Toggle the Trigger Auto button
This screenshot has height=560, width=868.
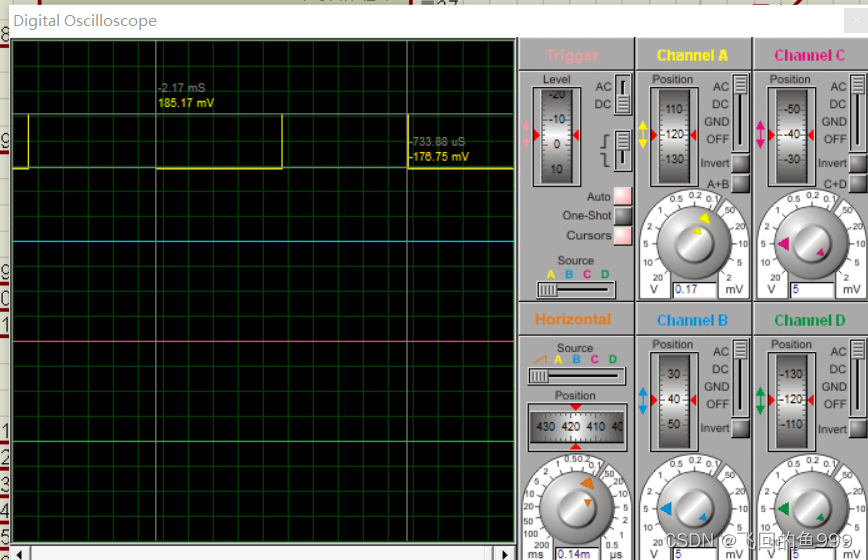click(x=623, y=196)
